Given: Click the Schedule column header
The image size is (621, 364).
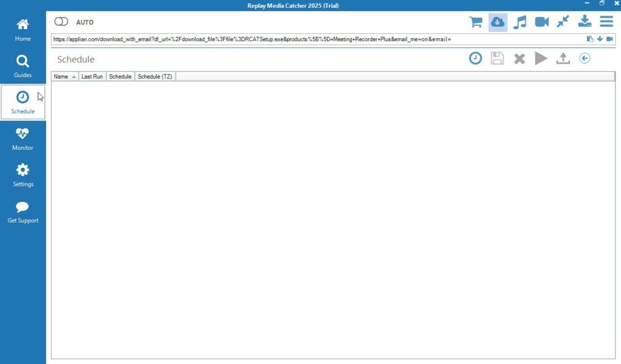Looking at the screenshot, I should tap(121, 76).
